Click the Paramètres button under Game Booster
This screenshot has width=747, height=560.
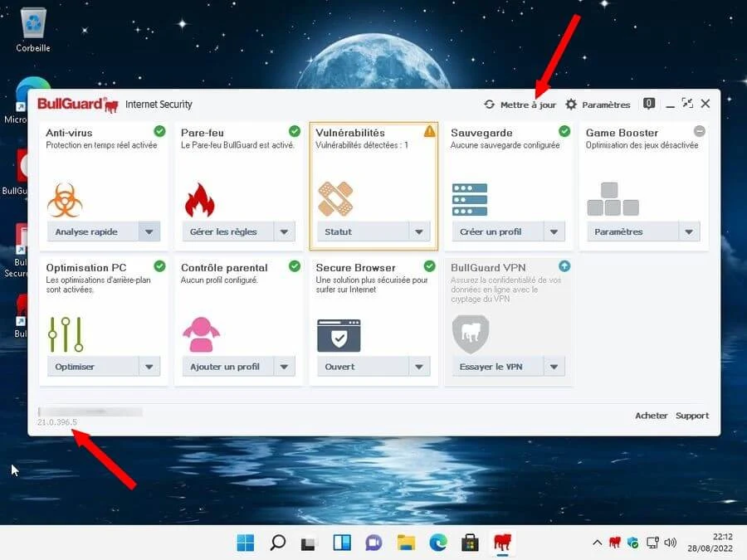click(x=632, y=232)
